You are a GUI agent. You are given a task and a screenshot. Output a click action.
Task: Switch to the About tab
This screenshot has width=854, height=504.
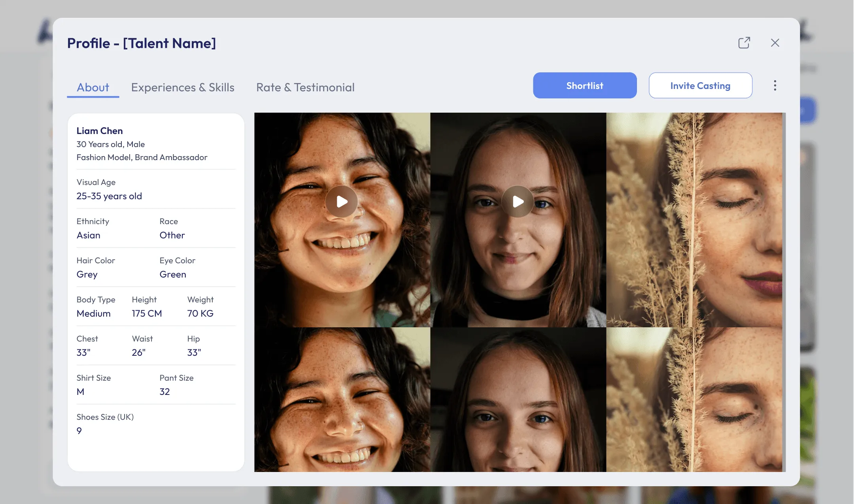click(93, 87)
